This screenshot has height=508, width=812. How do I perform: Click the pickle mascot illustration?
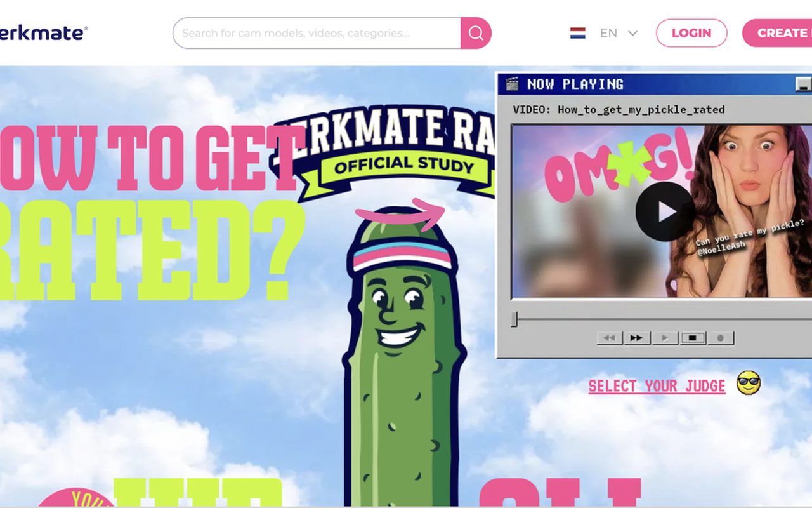coord(405,356)
